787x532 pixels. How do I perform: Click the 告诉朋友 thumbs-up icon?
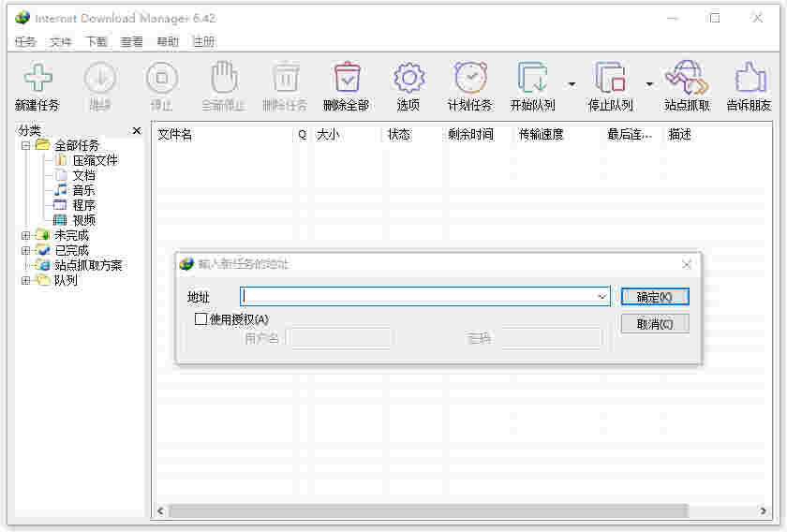point(750,78)
